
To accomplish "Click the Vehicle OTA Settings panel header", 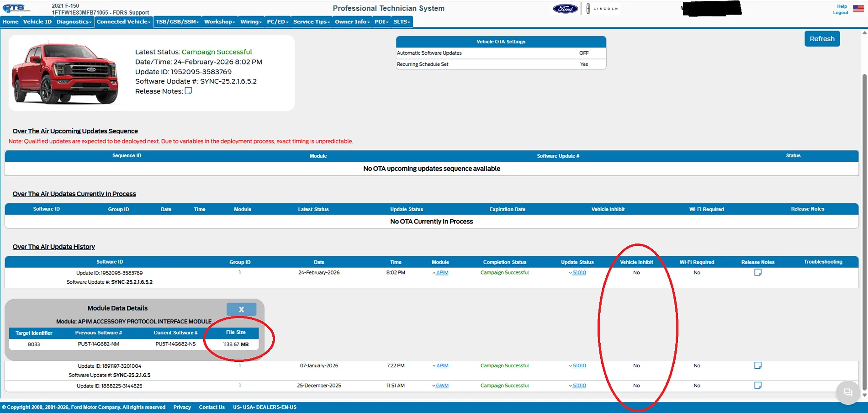I will 501,42.
